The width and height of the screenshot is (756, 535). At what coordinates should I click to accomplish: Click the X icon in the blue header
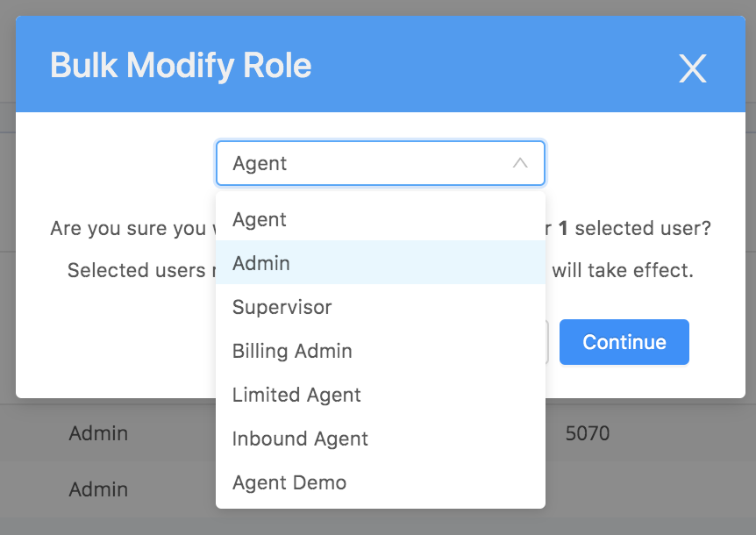coord(692,68)
